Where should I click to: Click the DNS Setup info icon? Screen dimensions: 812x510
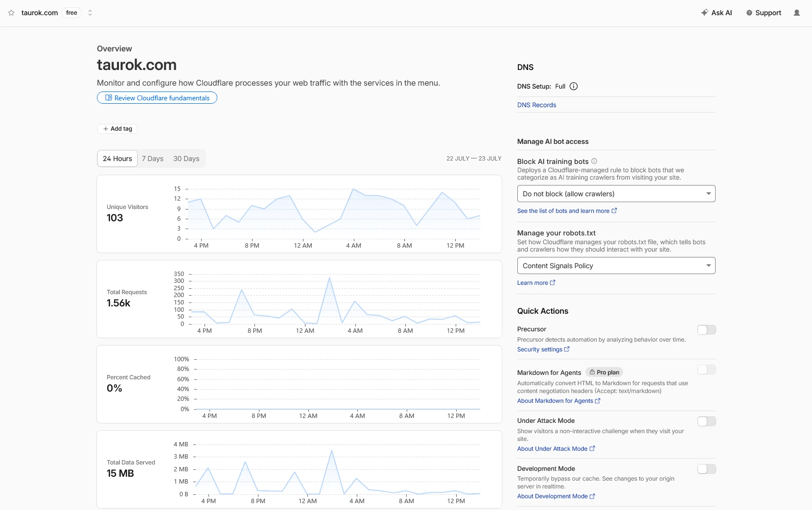tap(574, 86)
